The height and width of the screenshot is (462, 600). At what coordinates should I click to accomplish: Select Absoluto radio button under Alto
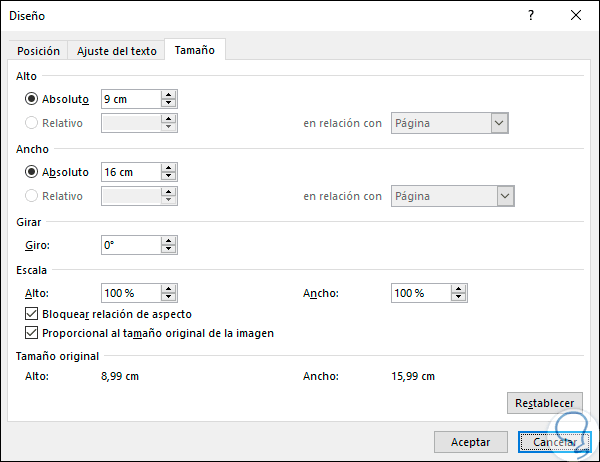coord(32,99)
